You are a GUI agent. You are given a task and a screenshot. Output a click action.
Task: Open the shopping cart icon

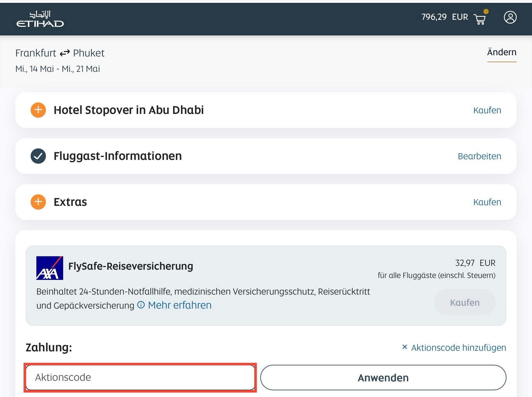click(480, 19)
